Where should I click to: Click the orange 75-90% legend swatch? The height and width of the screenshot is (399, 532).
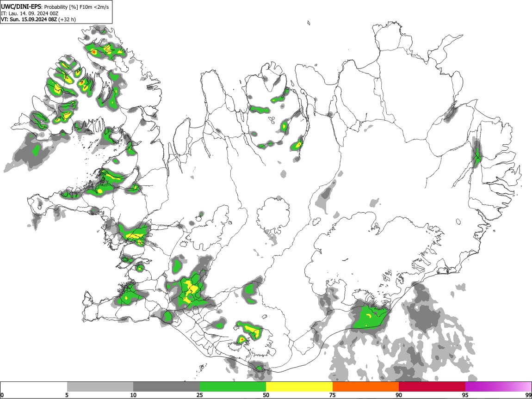pyautogui.click(x=365, y=387)
